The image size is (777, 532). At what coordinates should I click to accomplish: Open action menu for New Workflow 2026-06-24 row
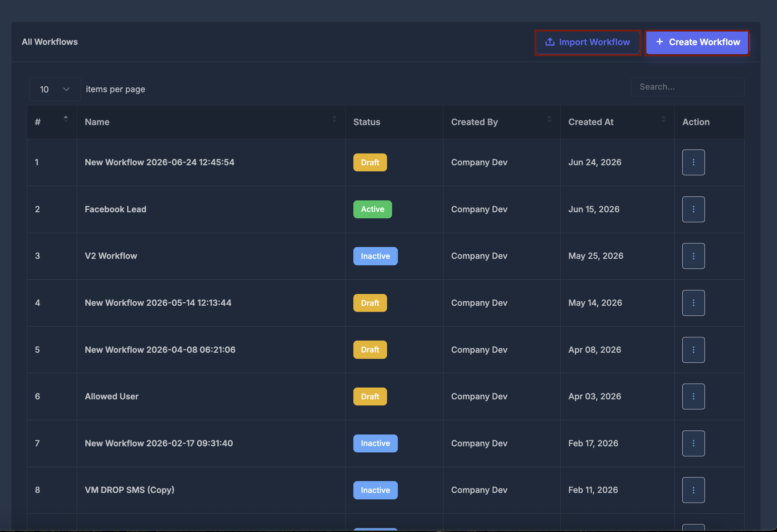[693, 162]
